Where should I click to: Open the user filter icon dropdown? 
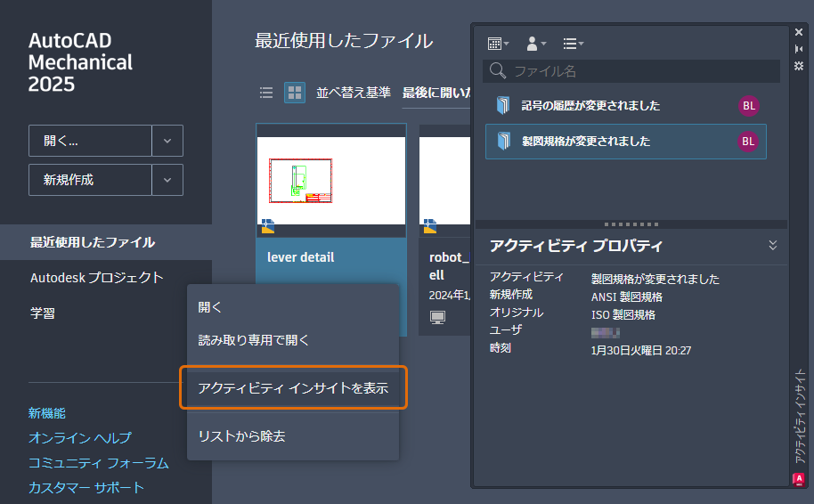(x=536, y=44)
